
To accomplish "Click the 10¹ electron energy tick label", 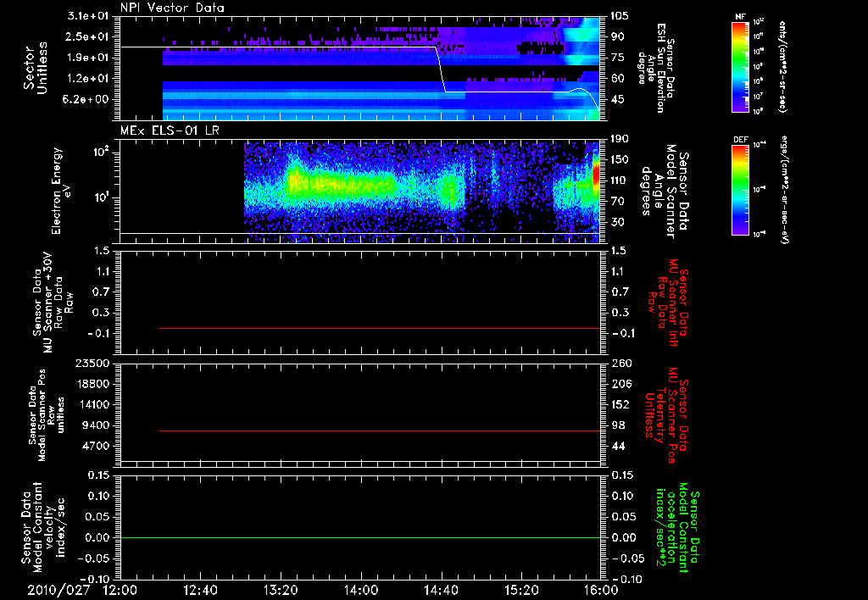I will [103, 197].
